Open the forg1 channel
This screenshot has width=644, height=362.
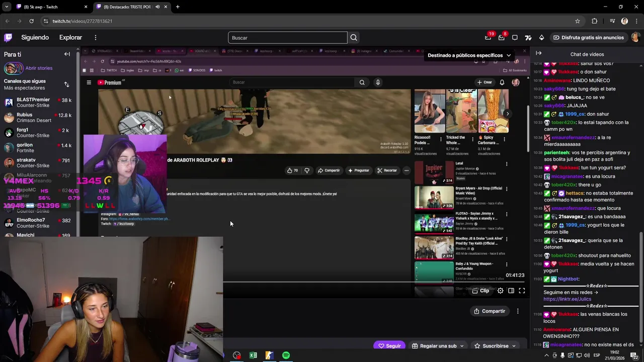tap(38, 133)
